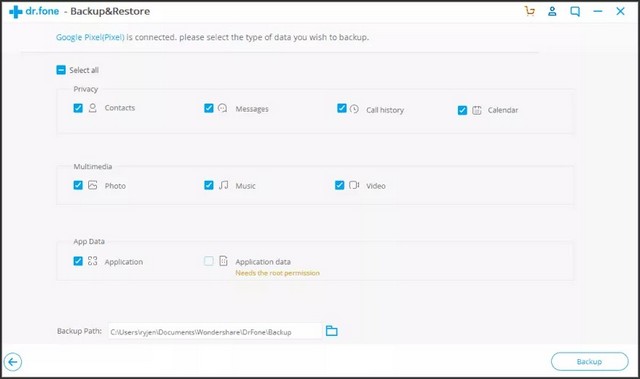The image size is (640, 379).
Task: Click the Calendar icon
Action: (477, 110)
